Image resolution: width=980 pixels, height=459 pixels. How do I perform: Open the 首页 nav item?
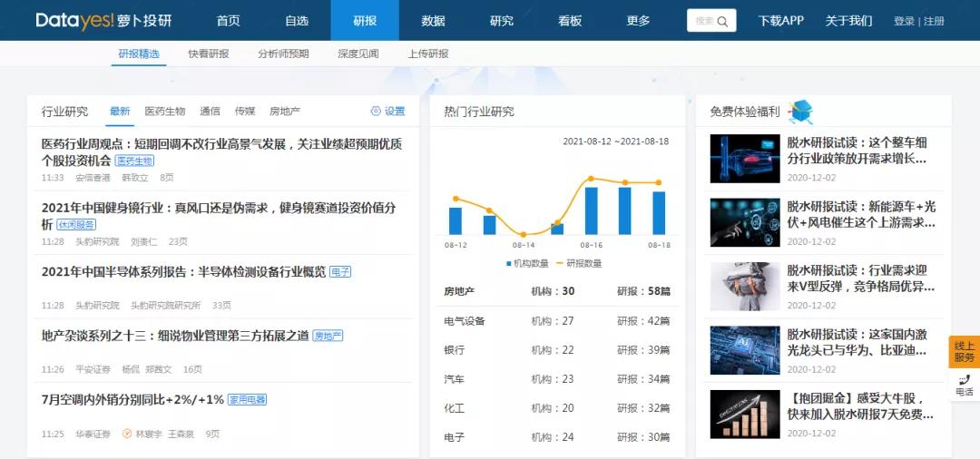pyautogui.click(x=228, y=21)
